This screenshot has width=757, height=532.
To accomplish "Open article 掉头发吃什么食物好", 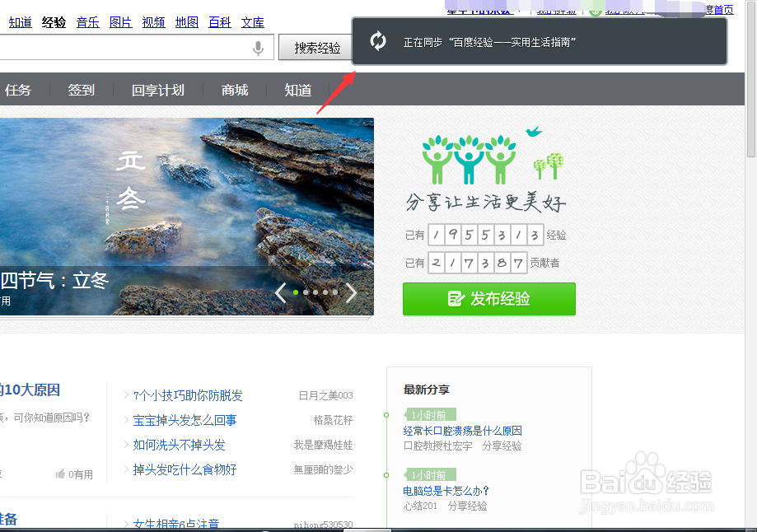I will point(185,469).
